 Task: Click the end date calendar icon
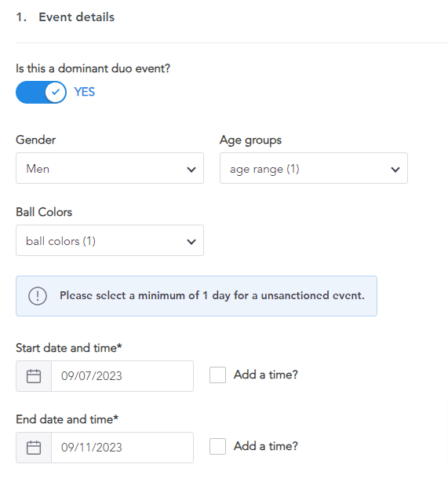click(x=34, y=448)
